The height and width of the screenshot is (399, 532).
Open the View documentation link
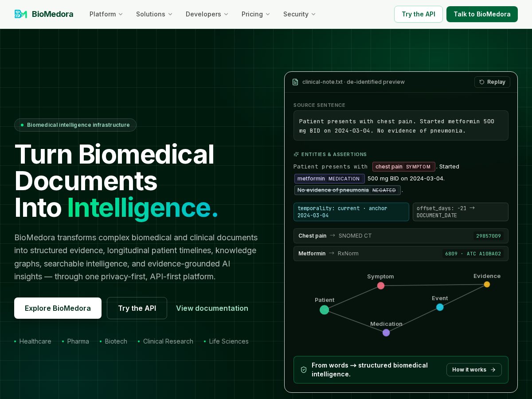(212, 308)
